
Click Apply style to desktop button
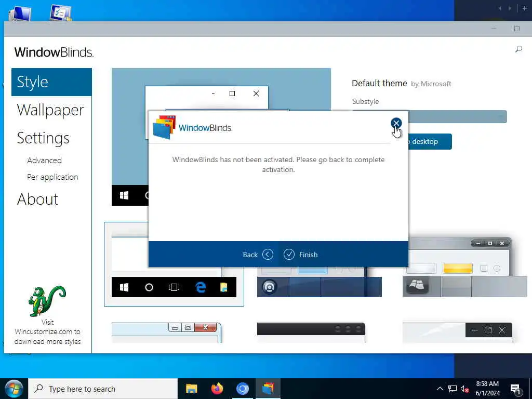[430, 141]
